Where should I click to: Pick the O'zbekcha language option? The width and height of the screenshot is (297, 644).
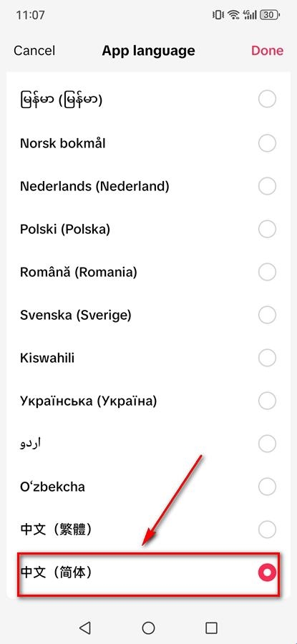[148, 487]
